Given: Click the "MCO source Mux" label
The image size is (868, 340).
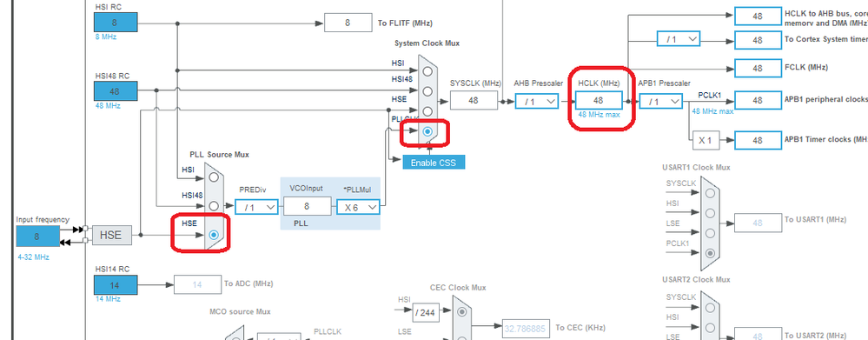Looking at the screenshot, I should [x=241, y=312].
